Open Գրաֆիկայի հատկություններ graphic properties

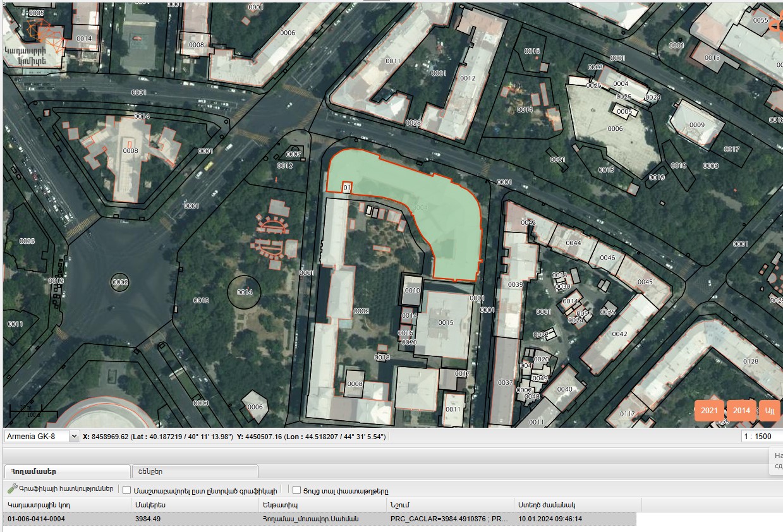(66, 489)
